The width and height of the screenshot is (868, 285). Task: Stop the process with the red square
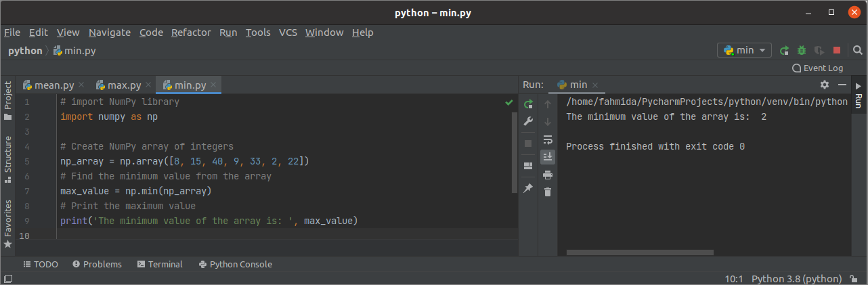(837, 50)
